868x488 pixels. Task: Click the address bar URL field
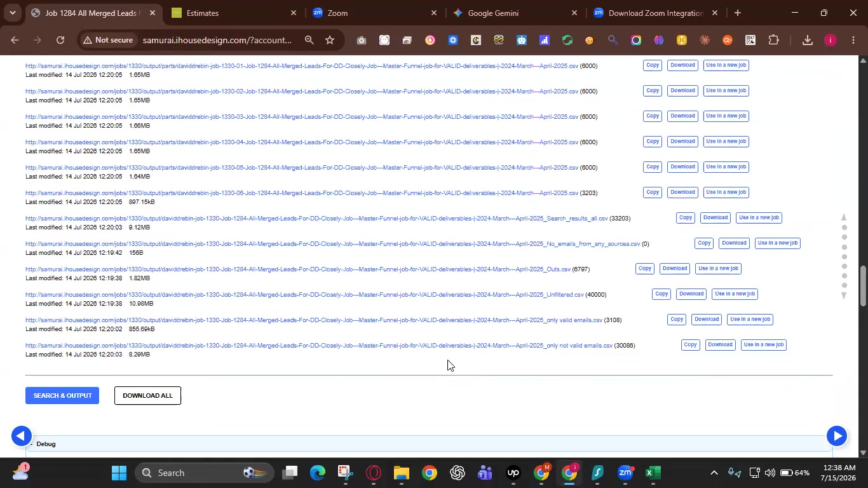pyautogui.click(x=217, y=40)
